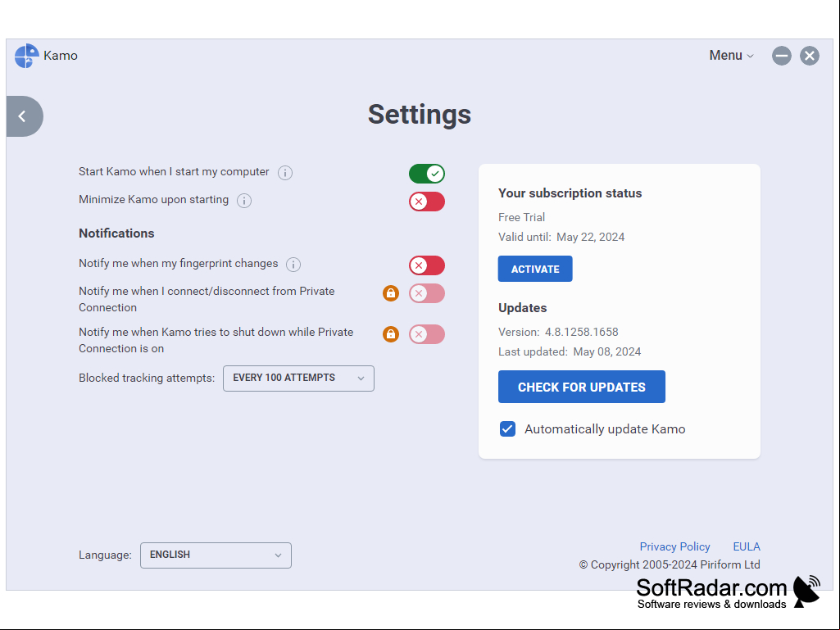Click Copyright 2005-2024 Piriform Ltd text
Screen dimensions: 840x630
coord(670,564)
